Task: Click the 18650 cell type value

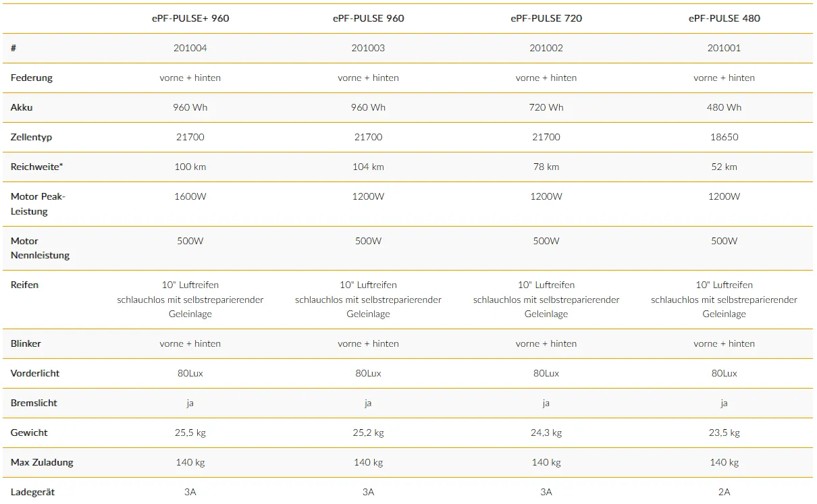Action: [724, 137]
